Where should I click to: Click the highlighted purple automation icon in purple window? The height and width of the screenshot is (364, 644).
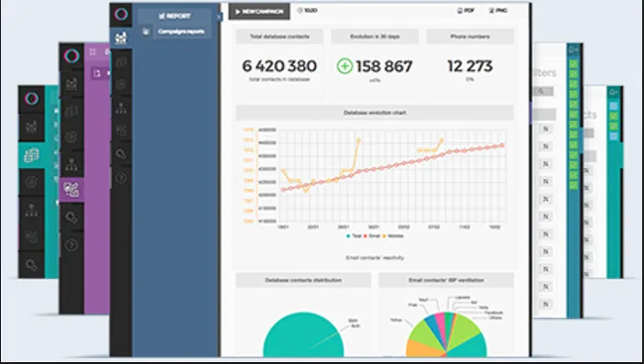(71, 190)
